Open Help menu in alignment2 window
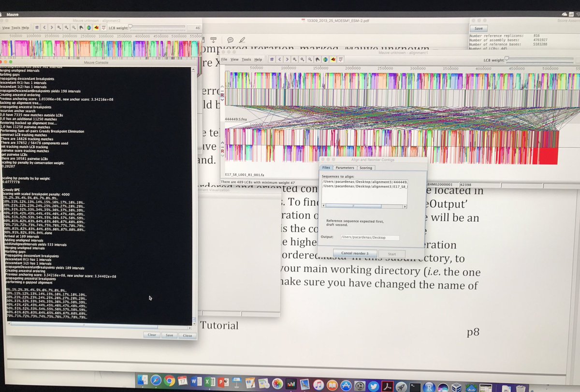Screen dimensions: 580x392 pyautogui.click(x=25, y=28)
